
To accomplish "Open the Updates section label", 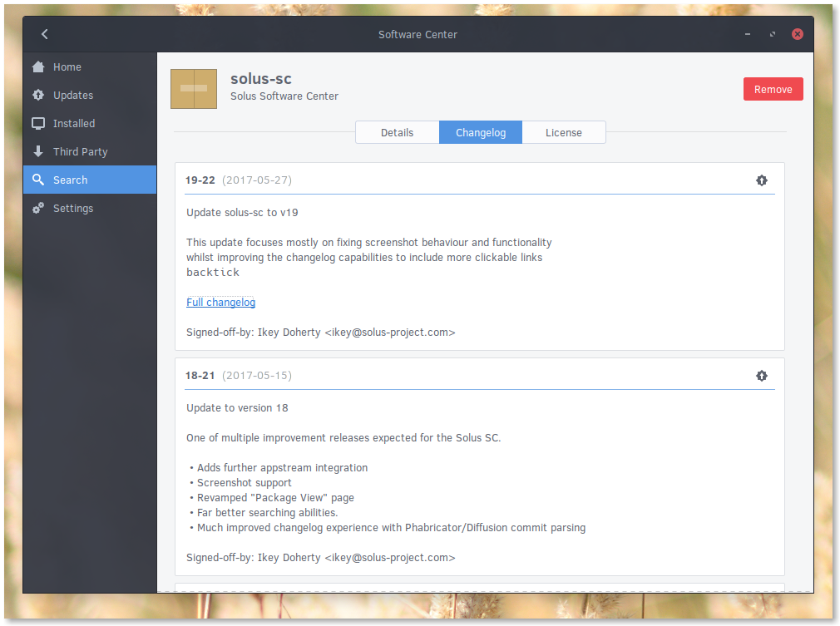I will click(x=73, y=96).
